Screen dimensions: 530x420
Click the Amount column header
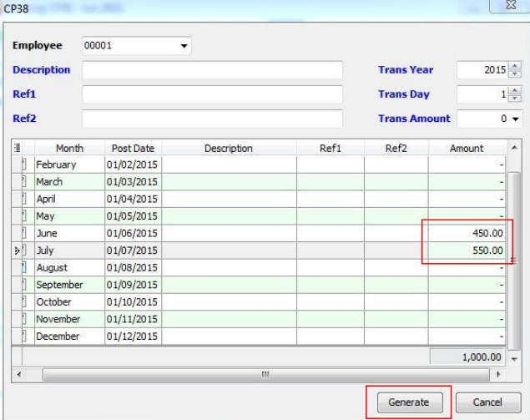(467, 148)
